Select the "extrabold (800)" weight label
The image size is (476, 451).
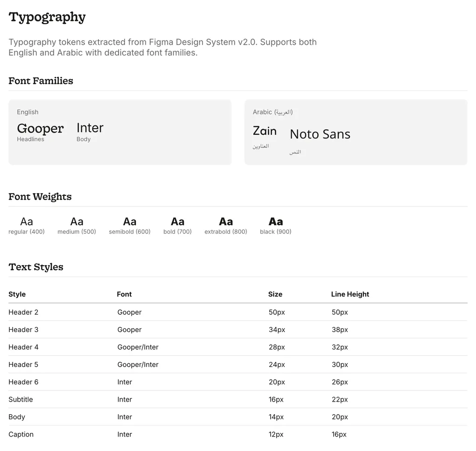coord(226,232)
